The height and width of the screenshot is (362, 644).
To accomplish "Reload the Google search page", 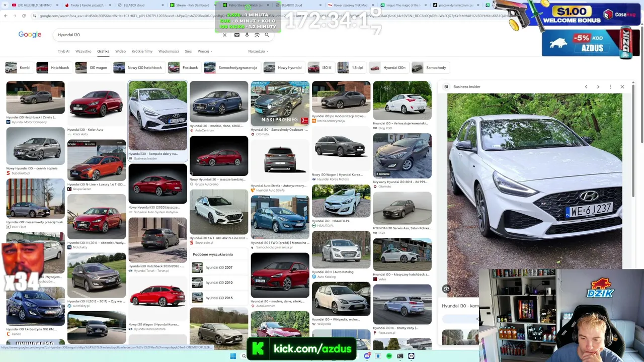I will coord(24,16).
